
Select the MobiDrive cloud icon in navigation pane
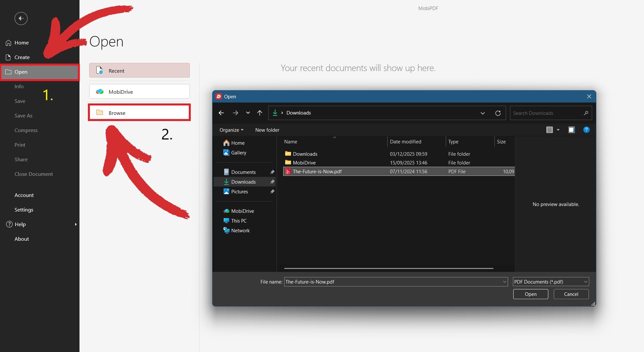[x=226, y=211]
